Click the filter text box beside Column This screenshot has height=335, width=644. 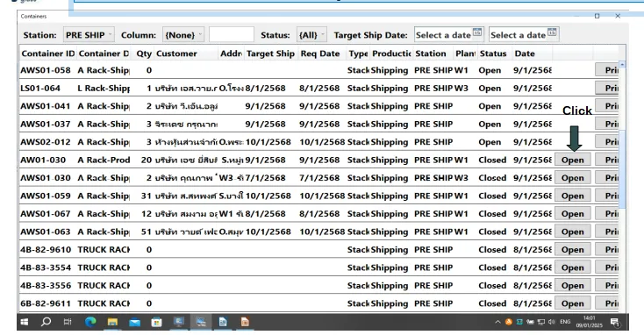[232, 35]
